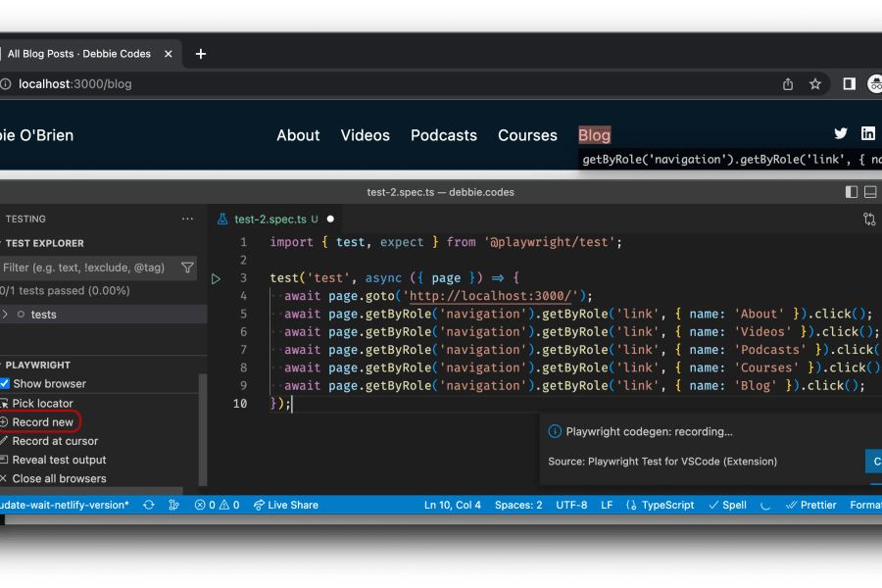Open changes with the compare icon in editor

tap(869, 220)
